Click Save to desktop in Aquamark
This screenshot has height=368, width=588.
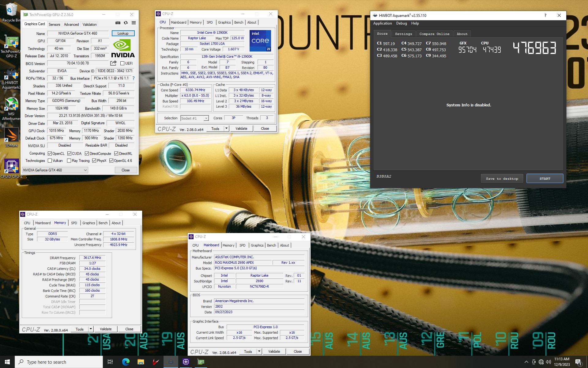502,178
